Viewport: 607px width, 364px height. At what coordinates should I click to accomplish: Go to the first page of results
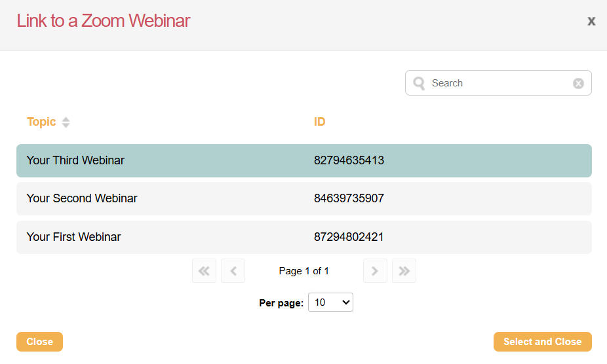(204, 271)
